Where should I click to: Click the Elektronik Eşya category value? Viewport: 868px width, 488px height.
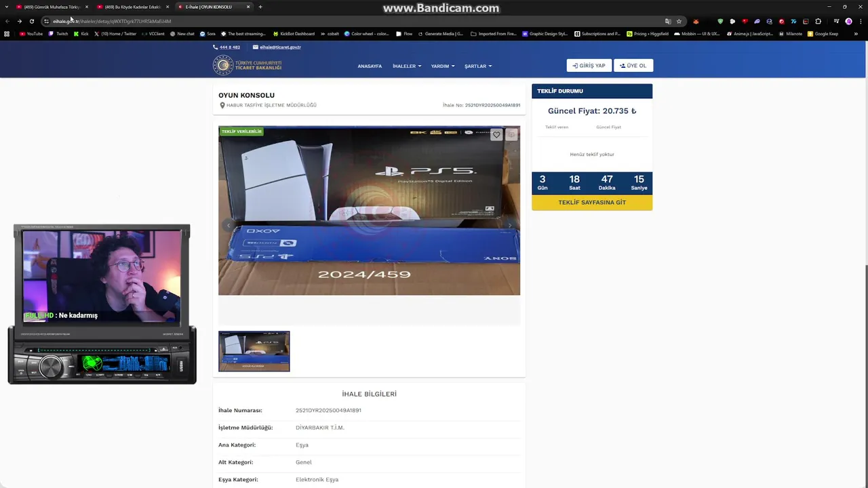pyautogui.click(x=317, y=479)
